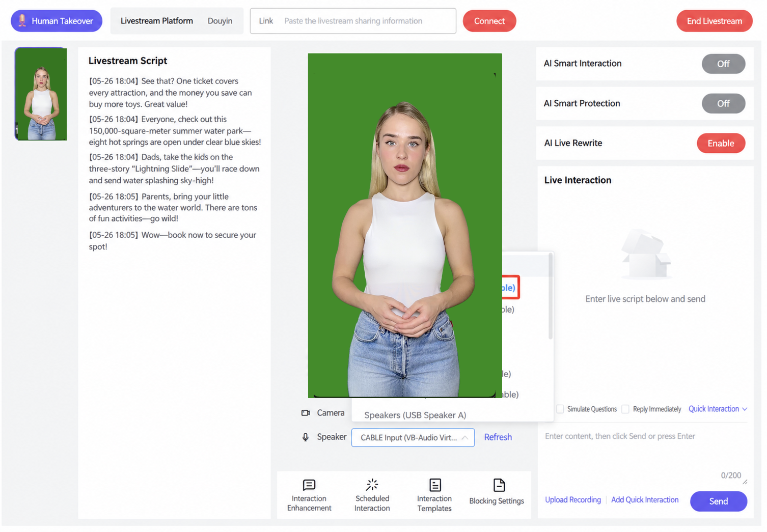Click the End Livestream button
Image resolution: width=767 pixels, height=532 pixels.
coord(714,21)
